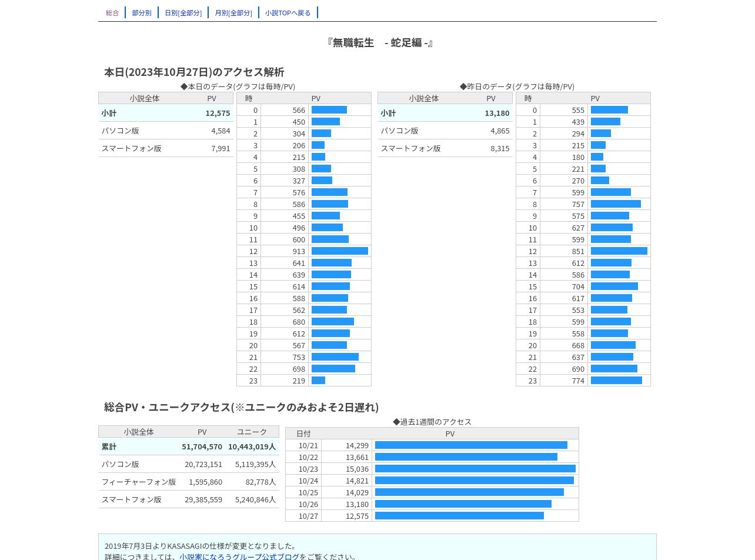Click today's hour 12 bar showing 913
This screenshot has height=560, width=755.
[340, 251]
